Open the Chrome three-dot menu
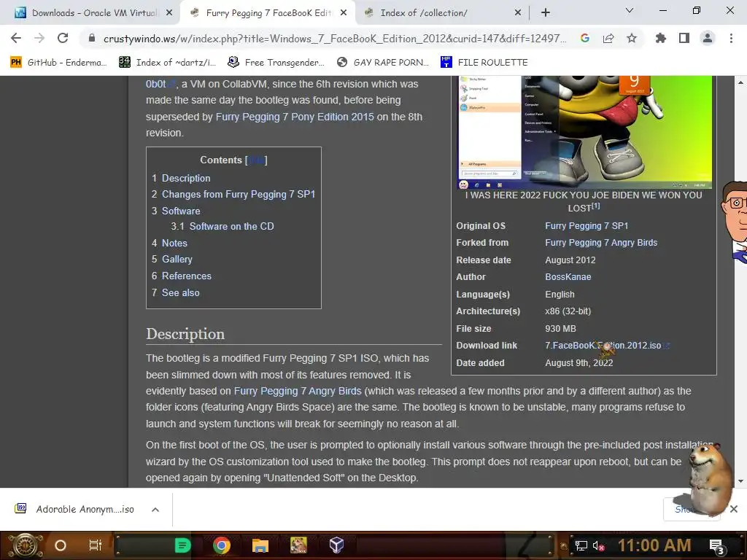The width and height of the screenshot is (747, 560). click(731, 38)
